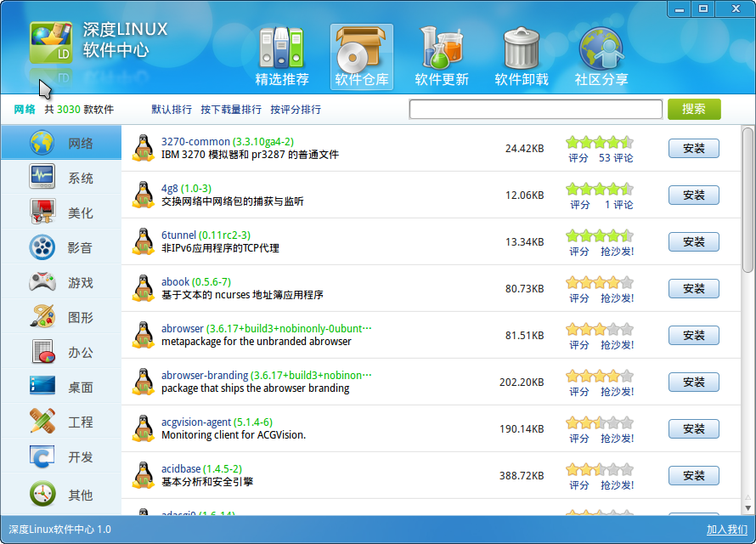The image size is (756, 544).
Task: Sort by 按评分排行 rating ranking
Action: pyautogui.click(x=296, y=110)
